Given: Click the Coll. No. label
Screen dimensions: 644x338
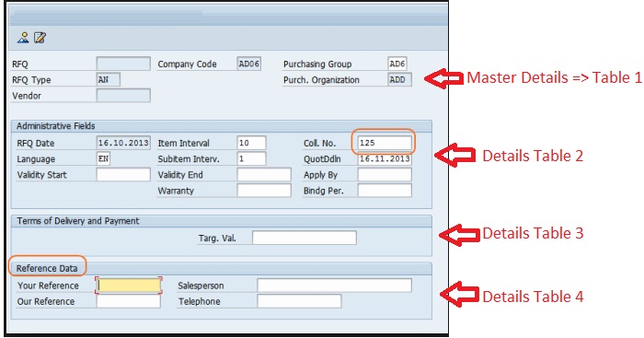Looking at the screenshot, I should [x=320, y=143].
